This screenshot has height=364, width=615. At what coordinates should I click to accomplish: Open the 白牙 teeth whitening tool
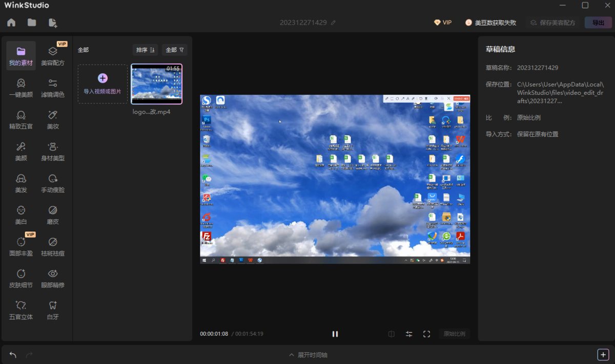point(52,309)
